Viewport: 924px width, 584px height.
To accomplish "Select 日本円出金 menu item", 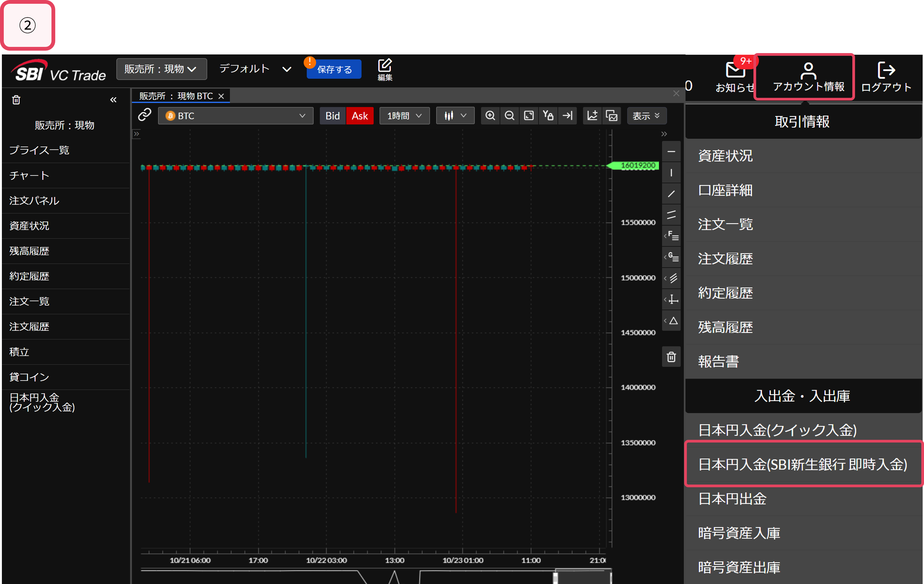I will tap(804, 499).
